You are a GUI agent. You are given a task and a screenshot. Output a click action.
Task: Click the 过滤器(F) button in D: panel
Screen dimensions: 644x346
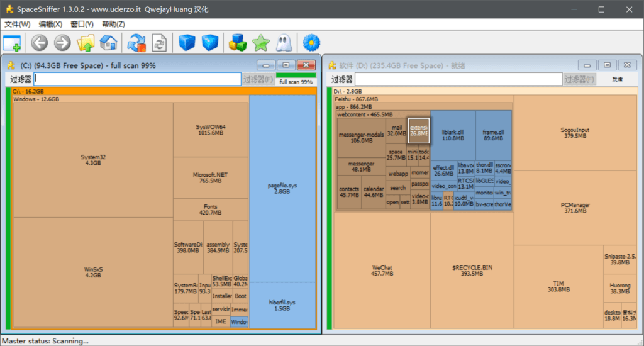tap(579, 80)
